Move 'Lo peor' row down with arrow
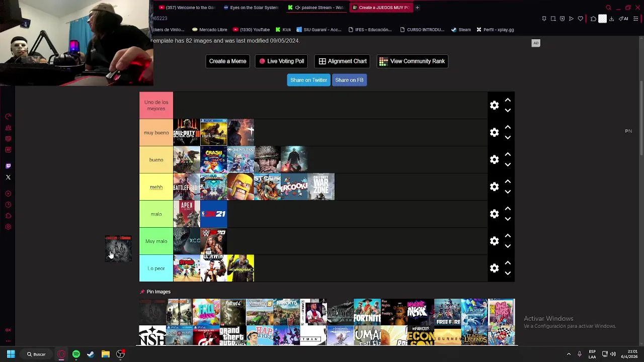Screen dimensions: 644x362 (508, 273)
